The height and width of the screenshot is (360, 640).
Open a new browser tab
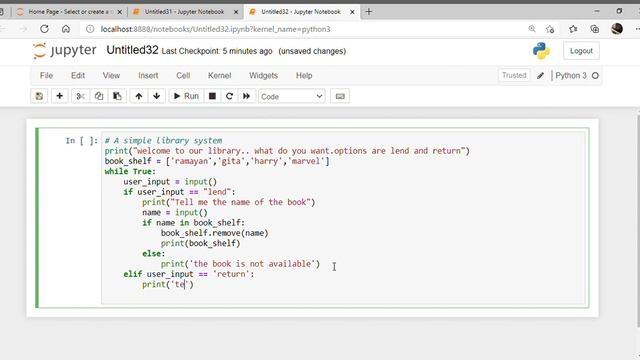(369, 12)
